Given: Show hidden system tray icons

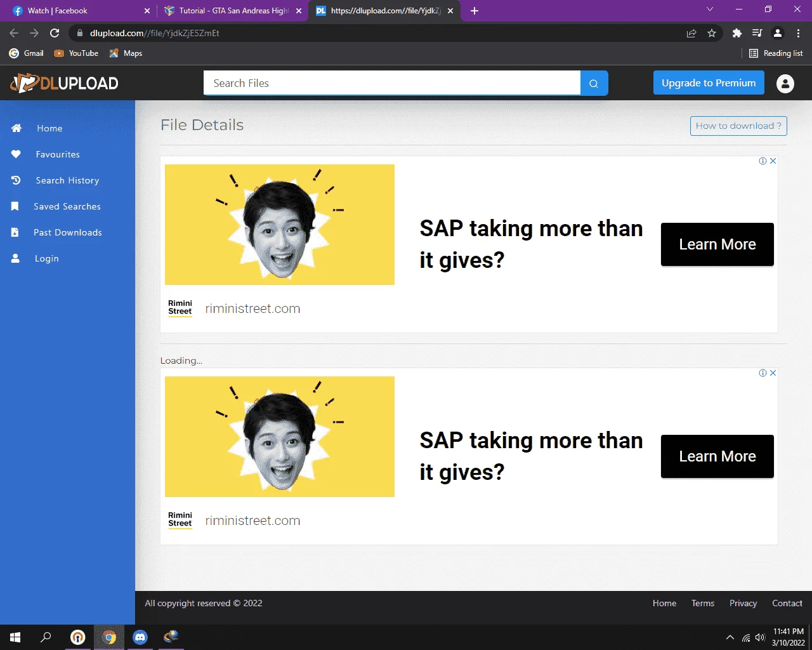Looking at the screenshot, I should 730,637.
